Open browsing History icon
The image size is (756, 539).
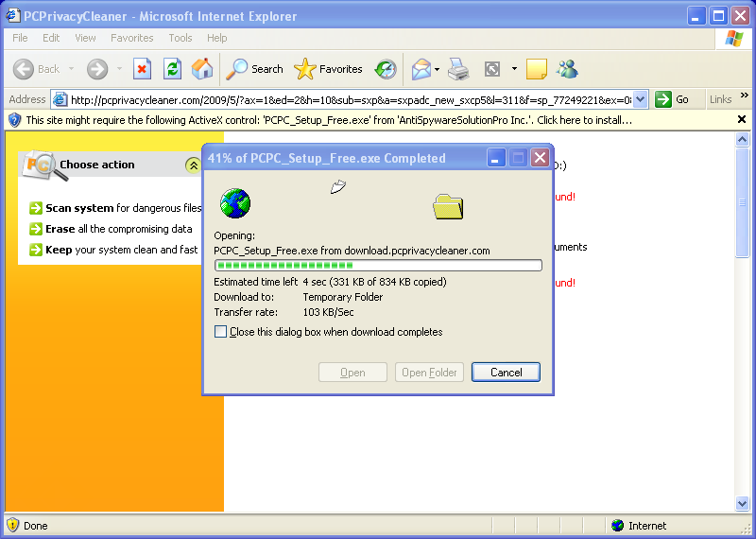[386, 69]
